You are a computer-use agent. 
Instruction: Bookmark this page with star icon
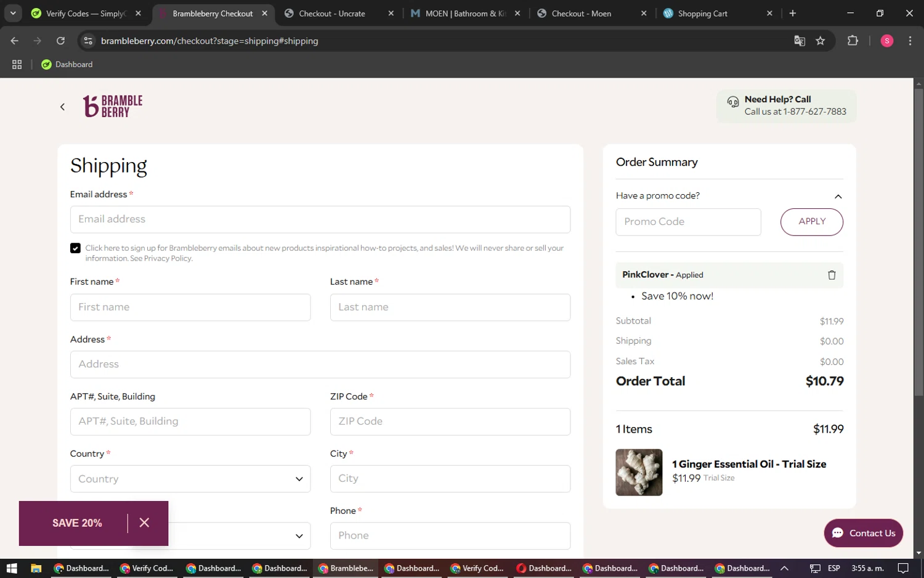point(820,41)
